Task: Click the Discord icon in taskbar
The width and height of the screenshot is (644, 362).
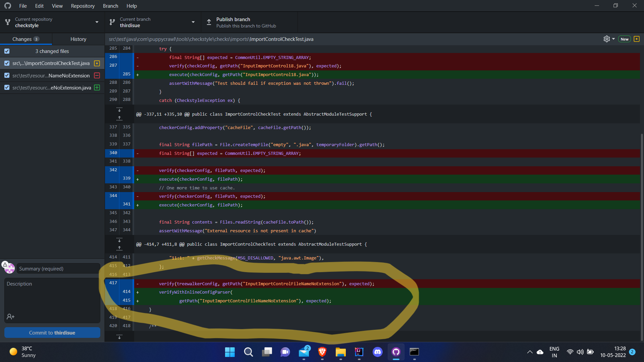Action: (377, 352)
